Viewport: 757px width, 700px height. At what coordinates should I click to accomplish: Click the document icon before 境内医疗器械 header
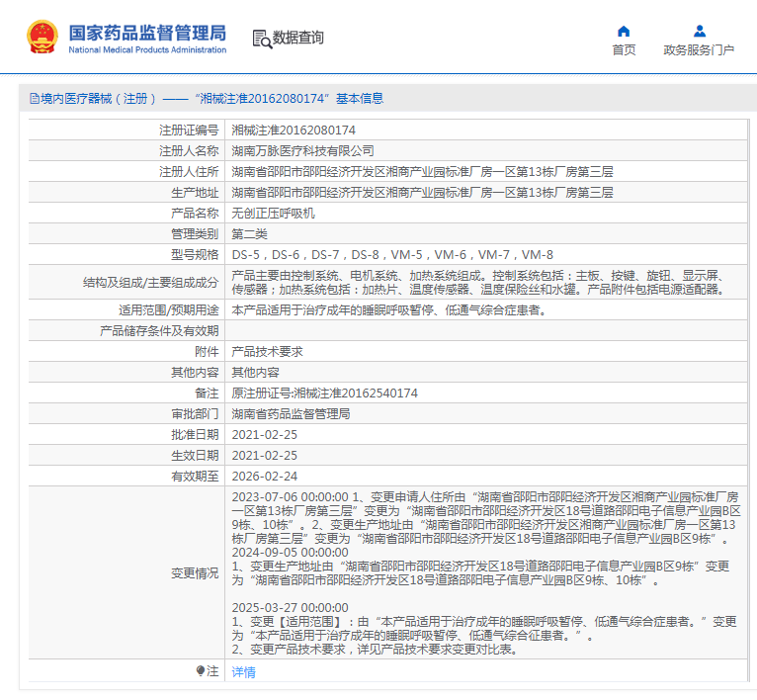click(33, 99)
